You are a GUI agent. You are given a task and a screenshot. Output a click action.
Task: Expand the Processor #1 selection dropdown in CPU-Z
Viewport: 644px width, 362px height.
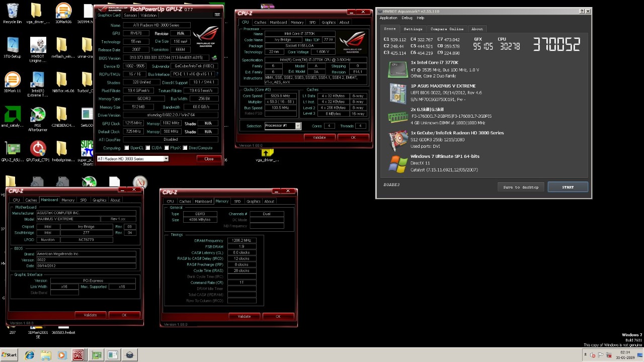point(298,126)
